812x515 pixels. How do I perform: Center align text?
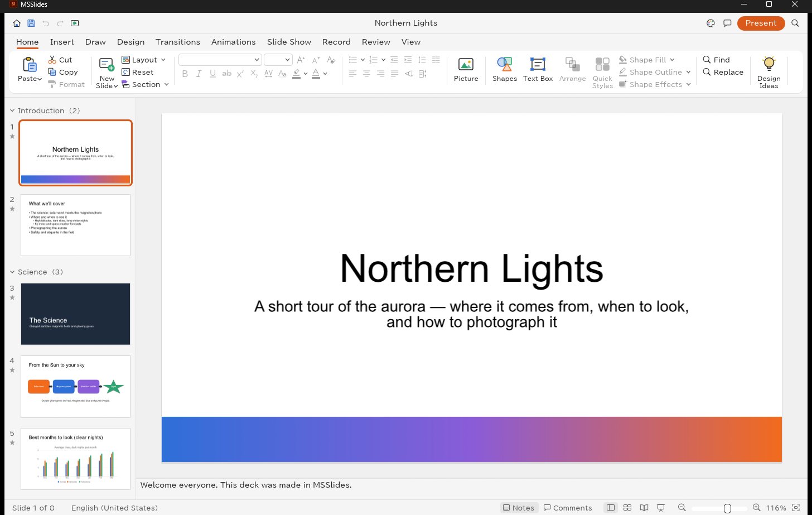tap(366, 74)
